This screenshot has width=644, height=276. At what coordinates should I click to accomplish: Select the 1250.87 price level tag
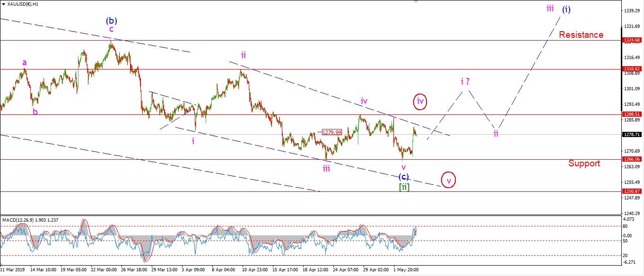coord(632,191)
